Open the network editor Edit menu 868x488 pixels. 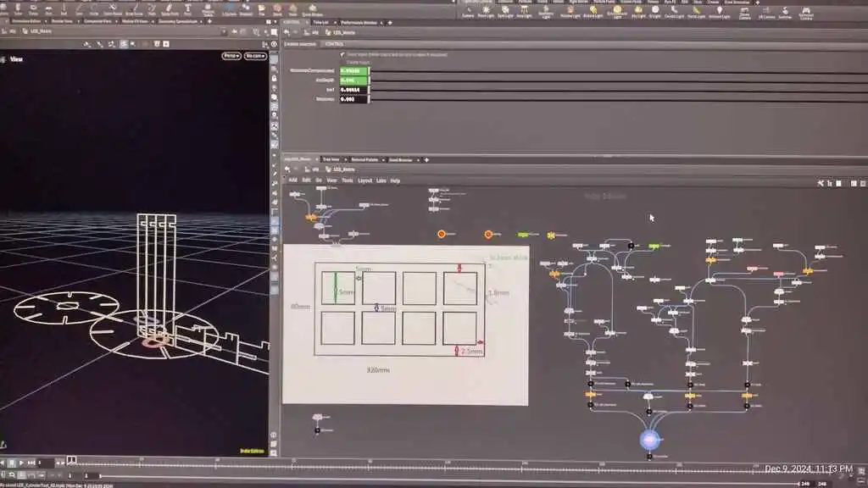[x=306, y=180]
